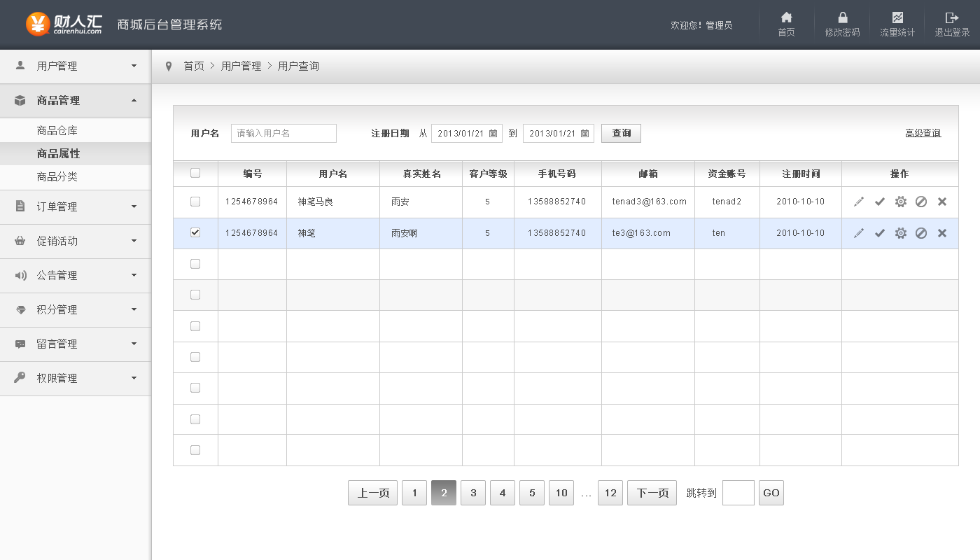Click the user management person icon
The image size is (980, 560).
pos(20,65)
